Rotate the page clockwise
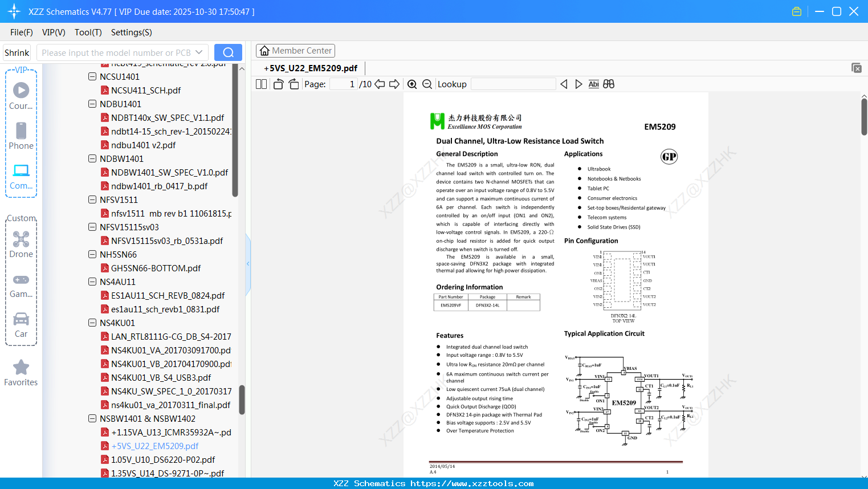 (x=294, y=84)
